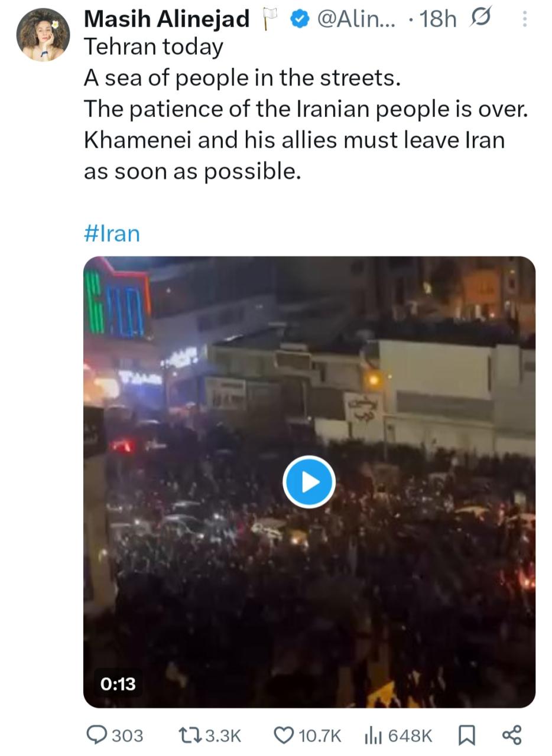Play the video with the blue play button
The width and height of the screenshot is (552, 756).
pyautogui.click(x=309, y=482)
